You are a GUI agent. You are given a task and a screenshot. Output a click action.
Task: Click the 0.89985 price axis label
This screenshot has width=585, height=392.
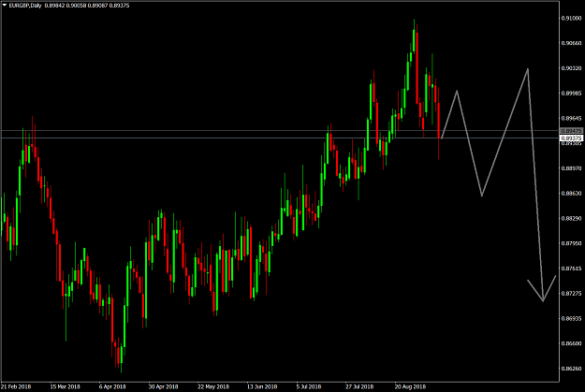(572, 93)
